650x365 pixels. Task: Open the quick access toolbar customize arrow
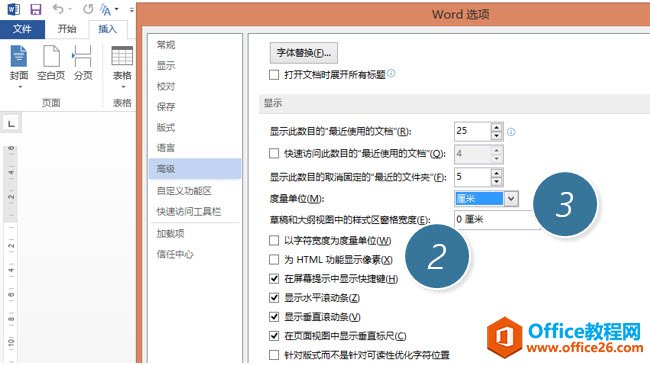[x=131, y=9]
